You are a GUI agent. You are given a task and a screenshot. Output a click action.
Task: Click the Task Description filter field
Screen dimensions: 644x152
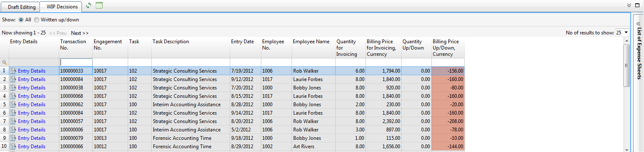coord(191,62)
